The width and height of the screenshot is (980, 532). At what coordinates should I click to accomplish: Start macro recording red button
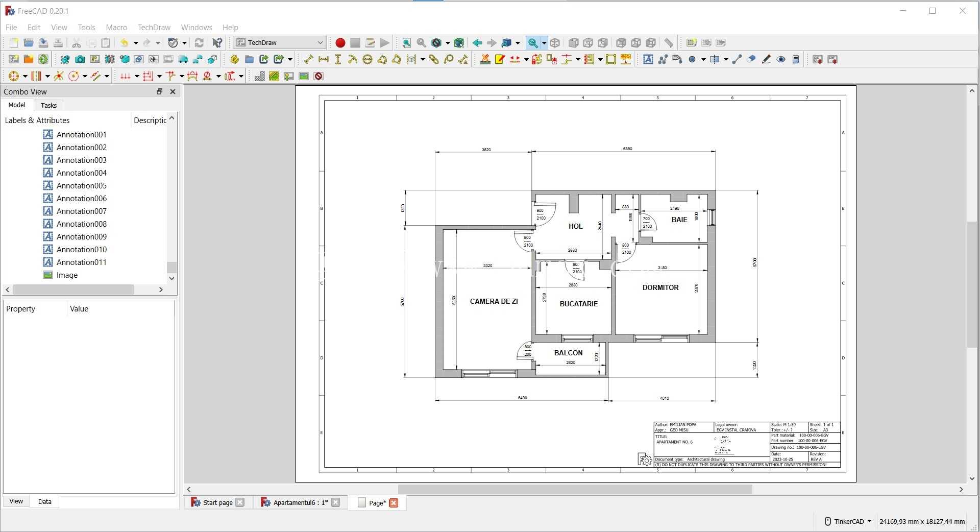[x=340, y=43]
